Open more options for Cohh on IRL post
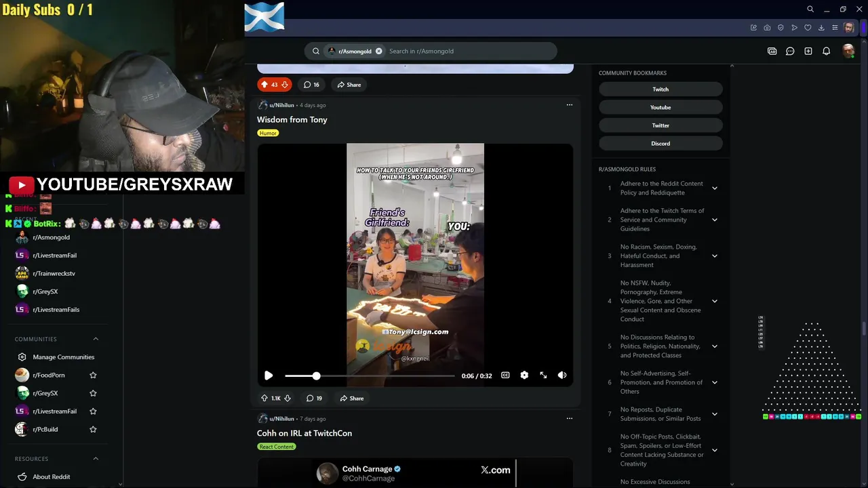The width and height of the screenshot is (868, 488). 569,418
